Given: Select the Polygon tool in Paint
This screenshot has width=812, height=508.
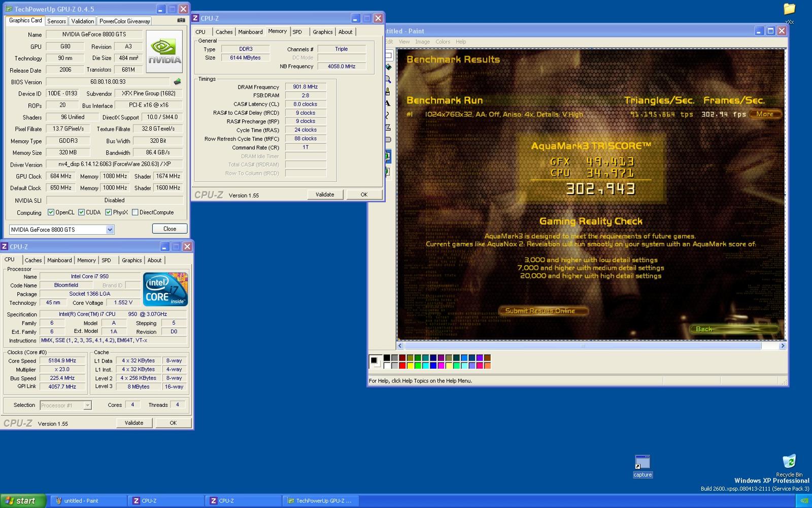Looking at the screenshot, I should point(388,128).
